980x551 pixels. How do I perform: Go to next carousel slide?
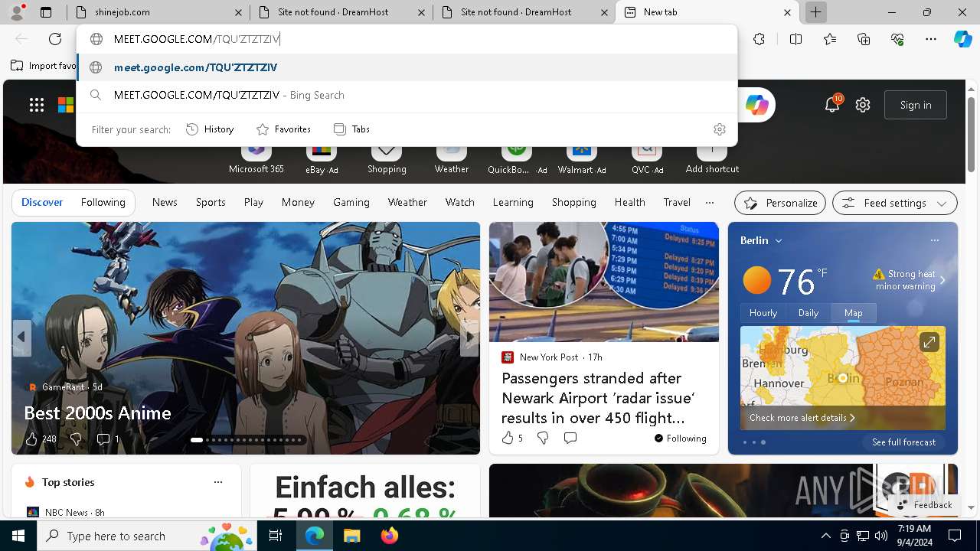click(469, 337)
